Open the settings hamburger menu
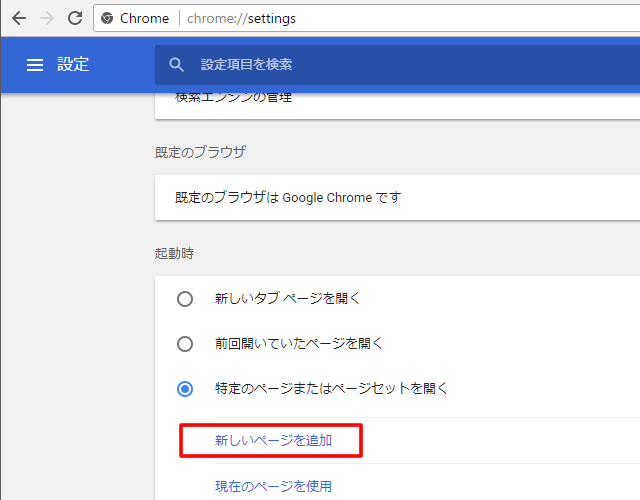 click(x=35, y=64)
